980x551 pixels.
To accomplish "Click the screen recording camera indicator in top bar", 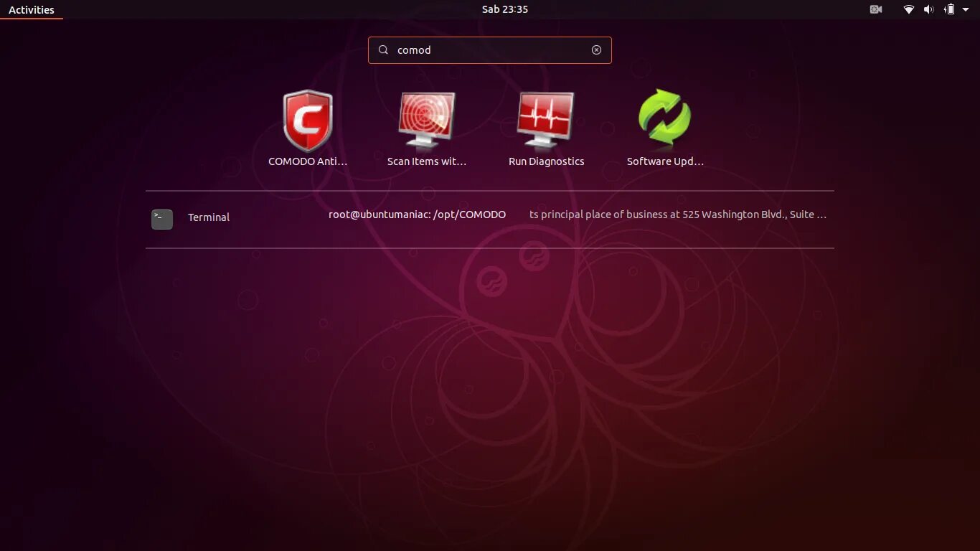I will pyautogui.click(x=876, y=9).
